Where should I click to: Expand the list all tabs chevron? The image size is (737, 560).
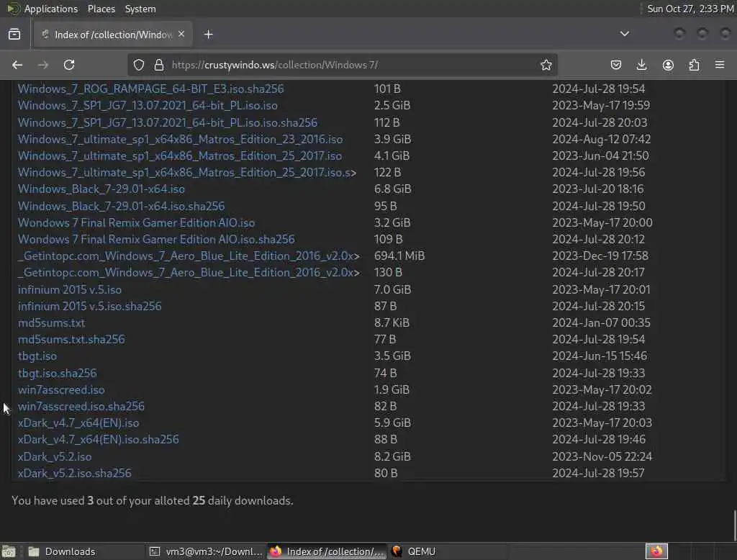tap(624, 34)
